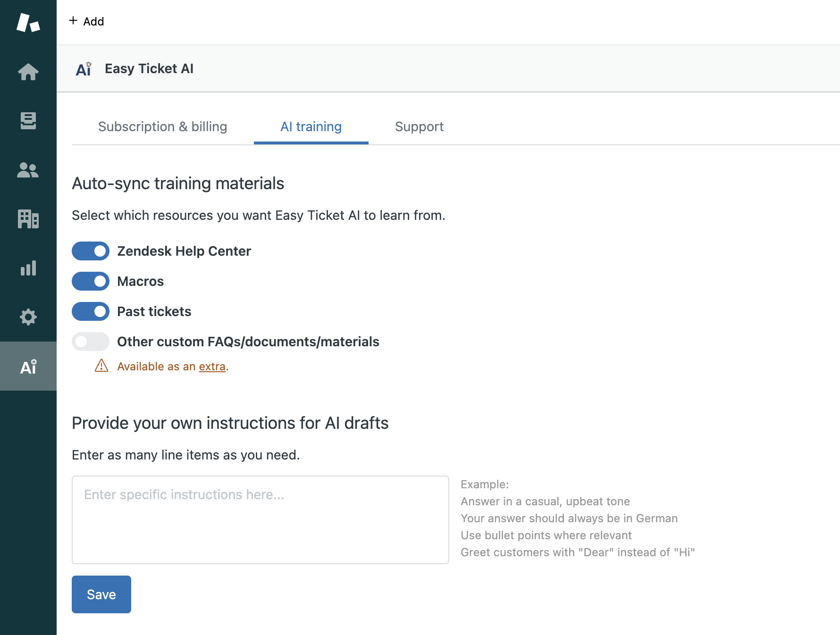840x635 pixels.
Task: Turn off the Macros toggle
Action: click(91, 281)
